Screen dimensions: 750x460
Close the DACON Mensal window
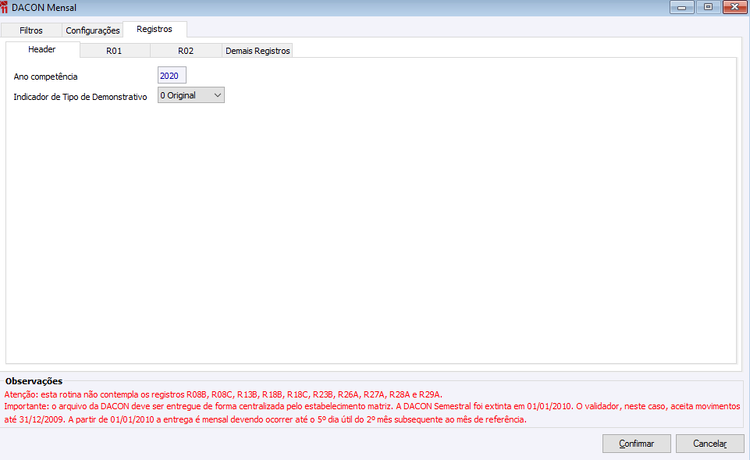735,7
